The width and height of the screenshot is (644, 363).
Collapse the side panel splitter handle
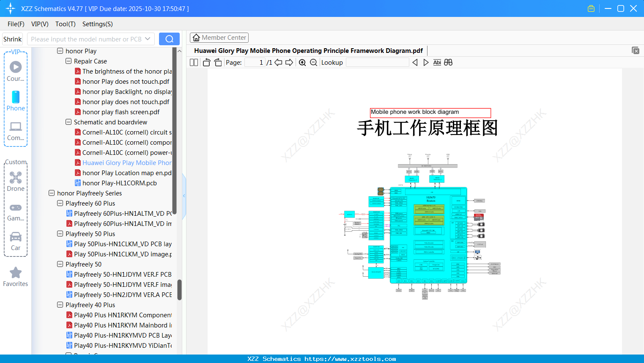coord(184,195)
